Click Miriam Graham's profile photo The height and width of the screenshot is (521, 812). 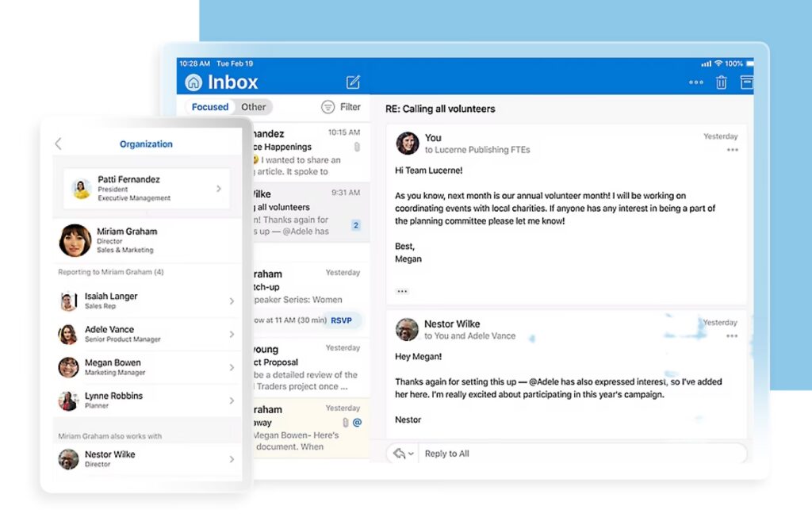(x=75, y=240)
